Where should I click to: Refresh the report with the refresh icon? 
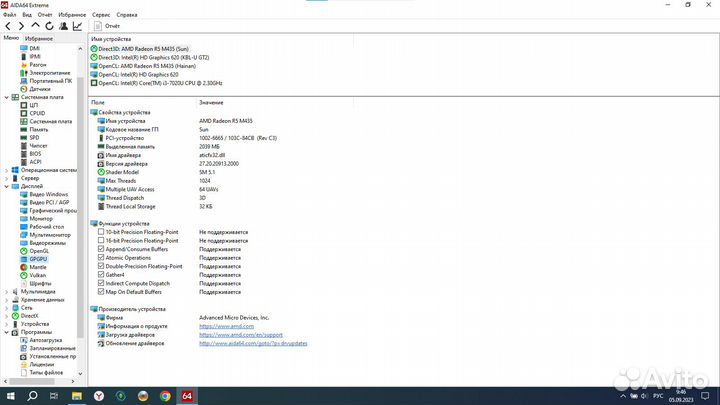[49, 26]
